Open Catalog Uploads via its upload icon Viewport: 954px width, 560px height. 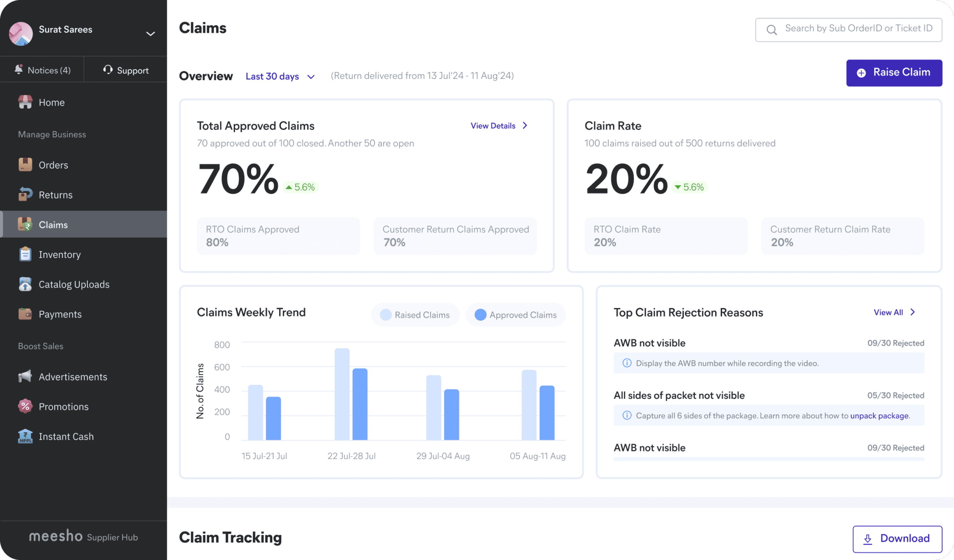(25, 284)
